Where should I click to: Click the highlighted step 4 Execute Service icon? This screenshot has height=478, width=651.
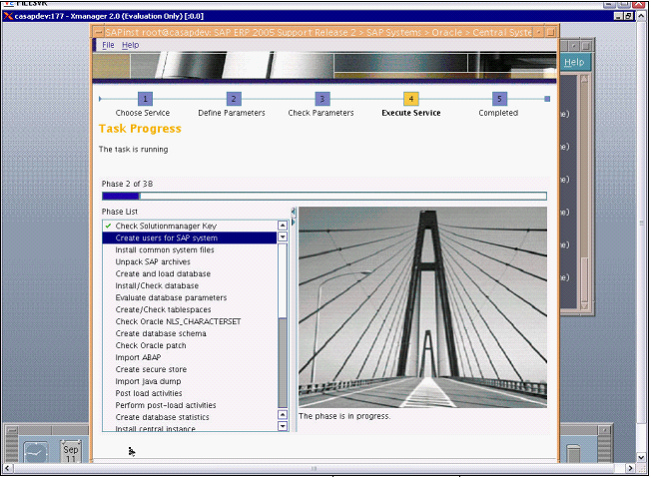pos(411,99)
